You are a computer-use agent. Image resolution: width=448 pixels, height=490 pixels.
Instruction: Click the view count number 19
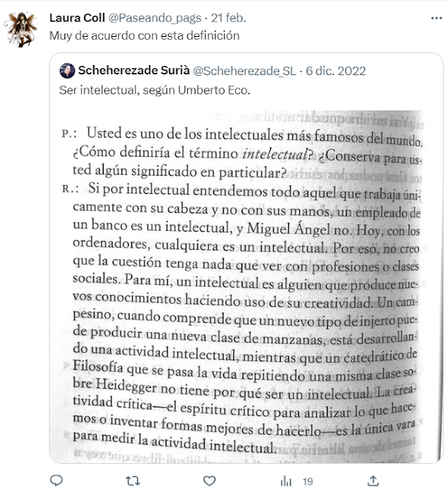(x=308, y=482)
